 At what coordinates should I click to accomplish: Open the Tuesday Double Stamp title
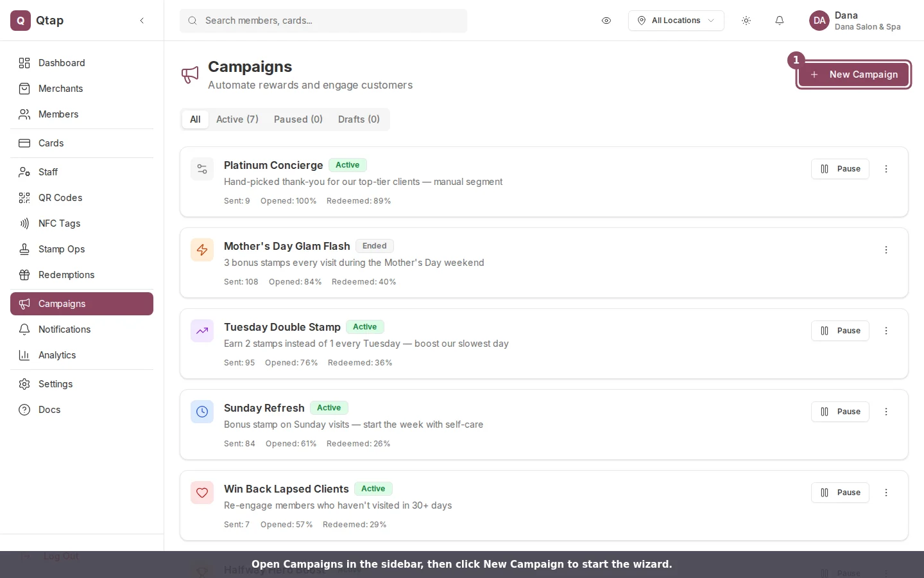tap(282, 327)
